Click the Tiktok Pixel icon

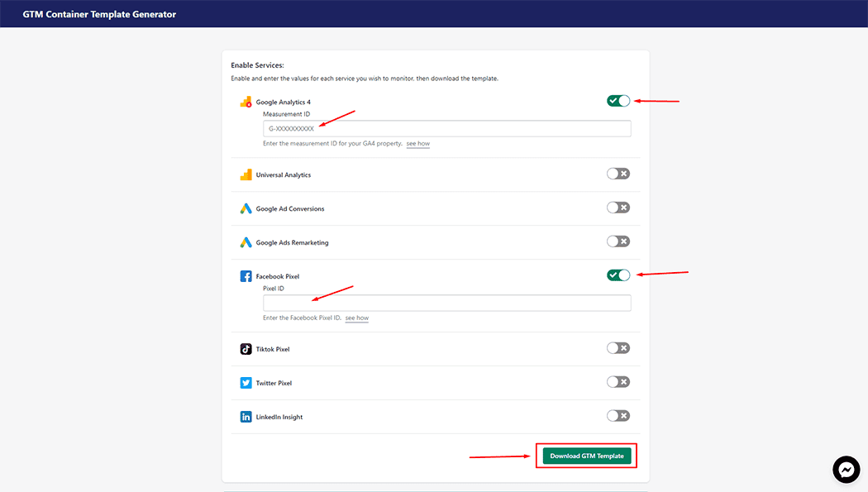pos(247,348)
